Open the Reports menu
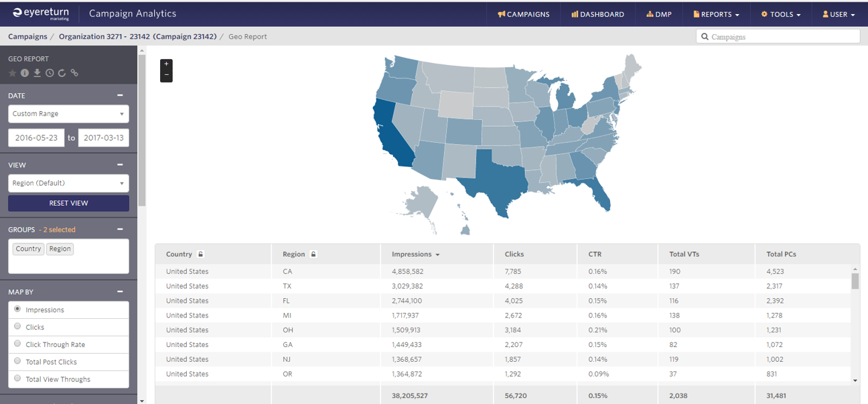The height and width of the screenshot is (404, 868). 716,14
